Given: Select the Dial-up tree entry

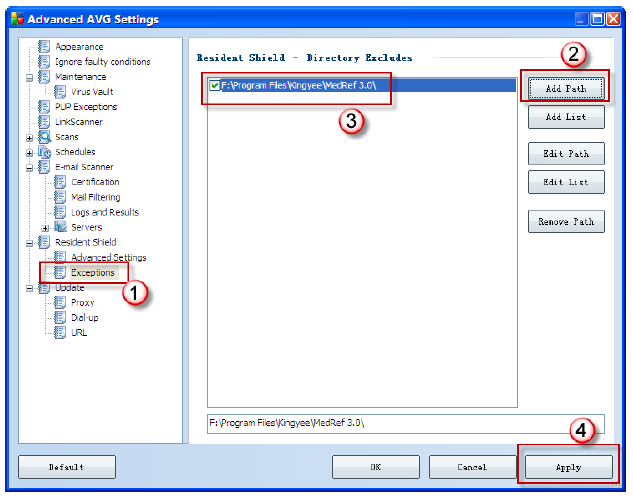Looking at the screenshot, I should pos(85,318).
